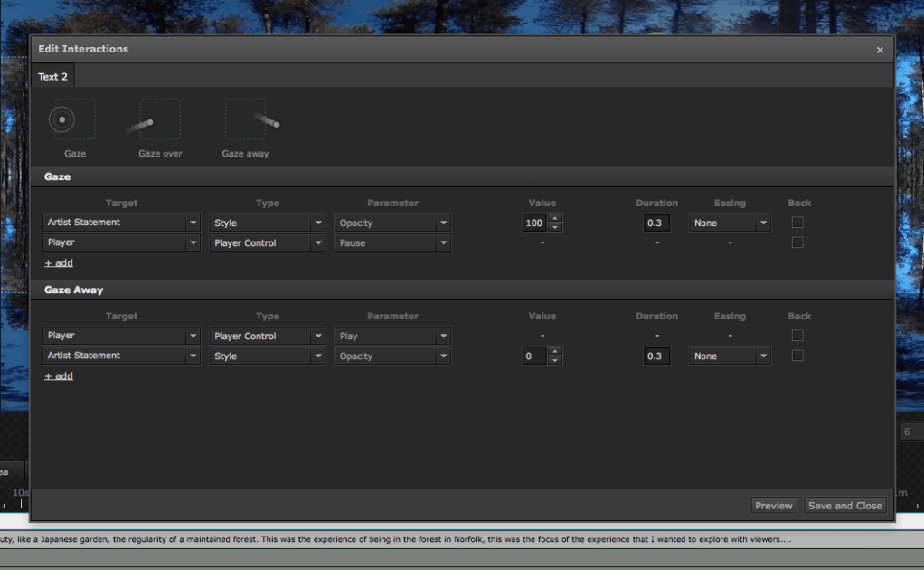Open the Artist Statement target dropdown under Gaze

tap(121, 223)
